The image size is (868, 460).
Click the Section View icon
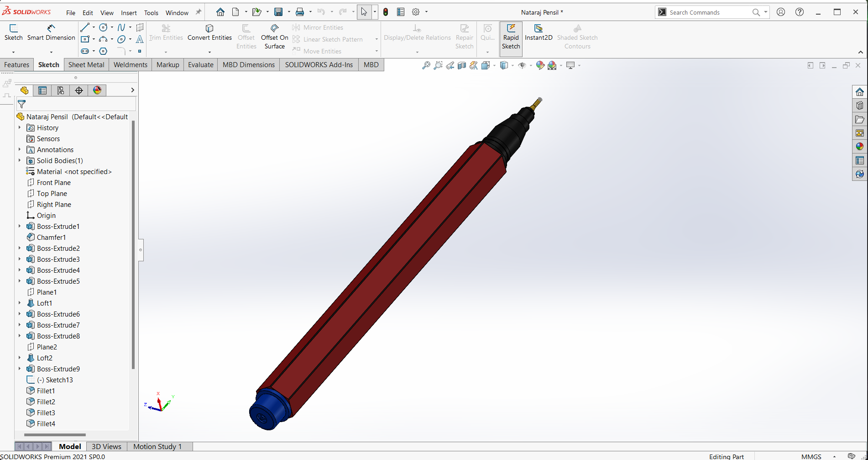tap(462, 65)
